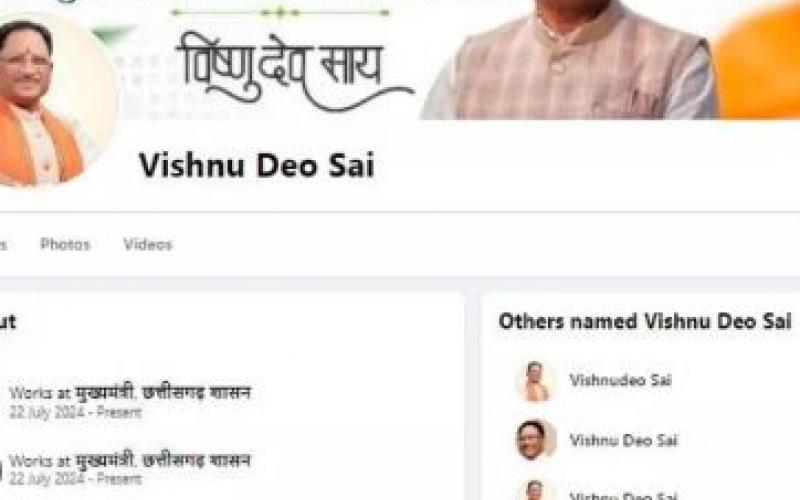The height and width of the screenshot is (500, 800).
Task: Click the Vishnu Deo Sai profile name heading
Action: [x=257, y=165]
